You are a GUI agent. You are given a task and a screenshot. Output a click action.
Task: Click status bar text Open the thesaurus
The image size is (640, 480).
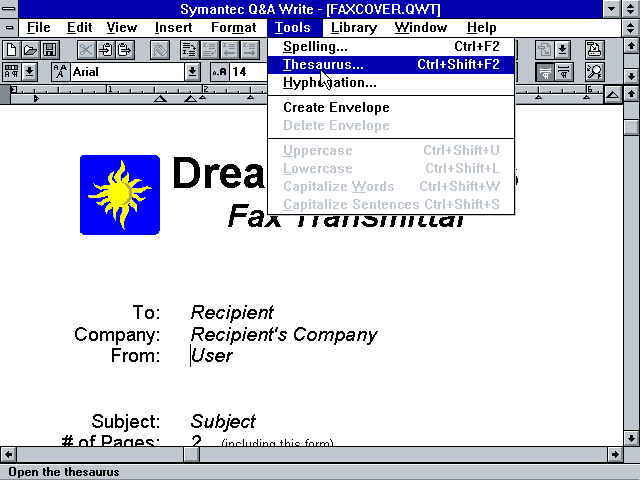click(x=64, y=472)
